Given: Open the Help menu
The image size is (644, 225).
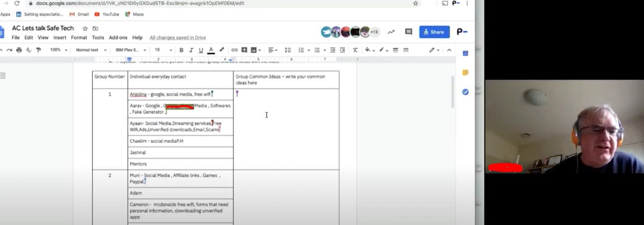Looking at the screenshot, I should coord(137,38).
